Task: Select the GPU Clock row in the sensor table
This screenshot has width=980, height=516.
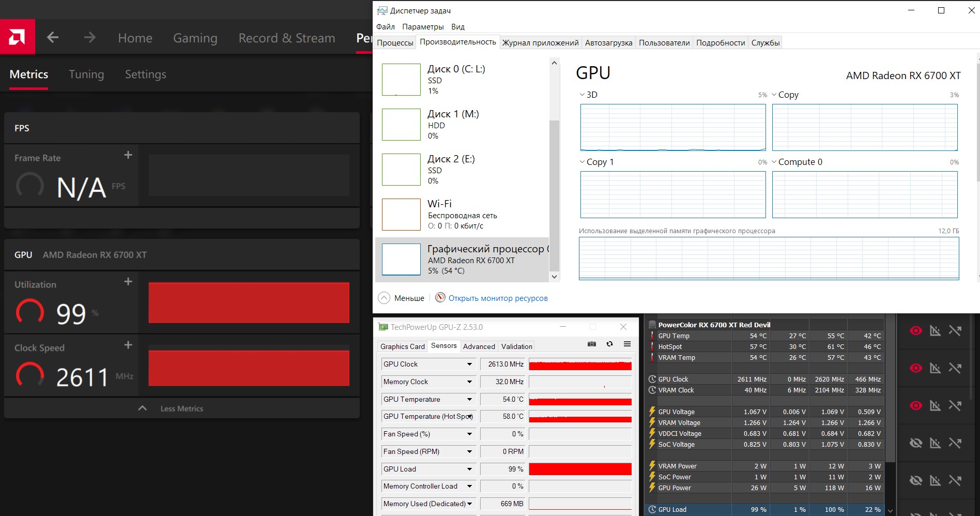Action: click(x=765, y=379)
